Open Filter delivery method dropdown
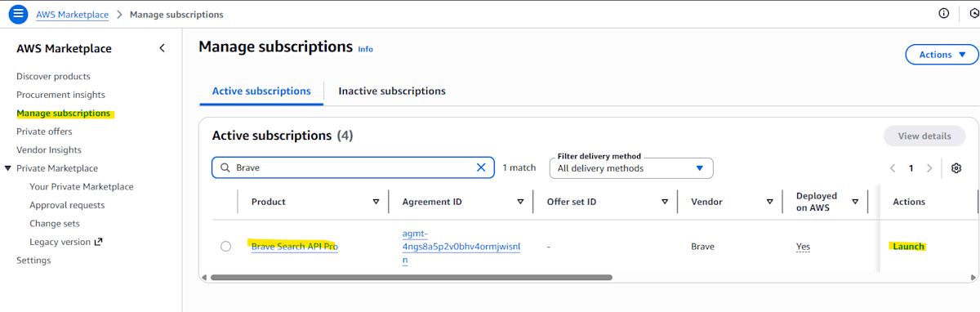Image resolution: width=980 pixels, height=312 pixels. pos(630,168)
